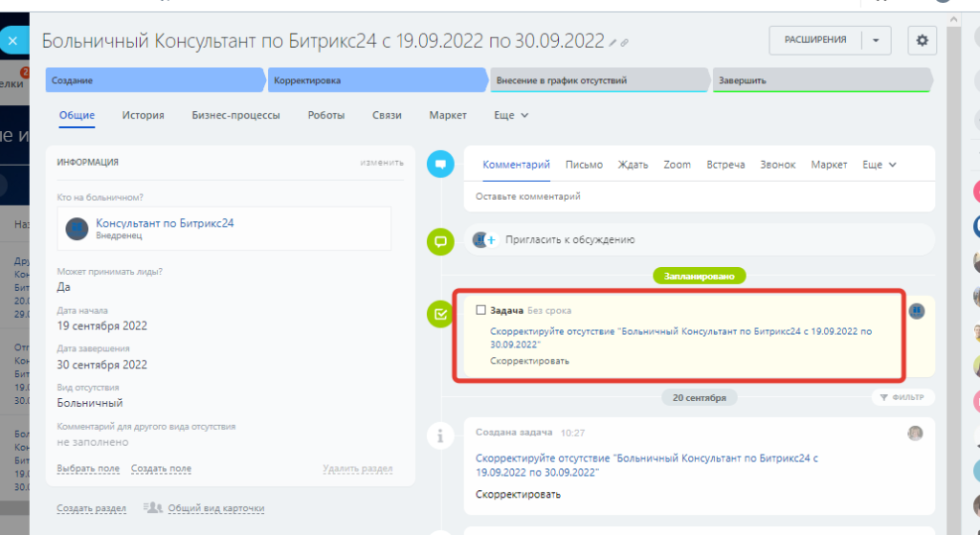The height and width of the screenshot is (535, 980).
Task: Open the ФИЛЬТР timeline button
Action: pos(902,397)
